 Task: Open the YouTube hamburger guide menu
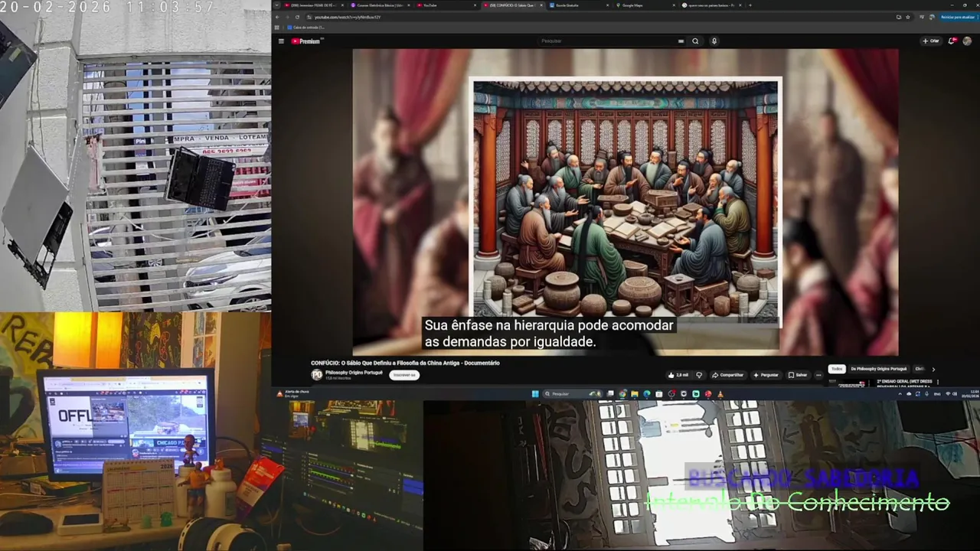coord(281,41)
